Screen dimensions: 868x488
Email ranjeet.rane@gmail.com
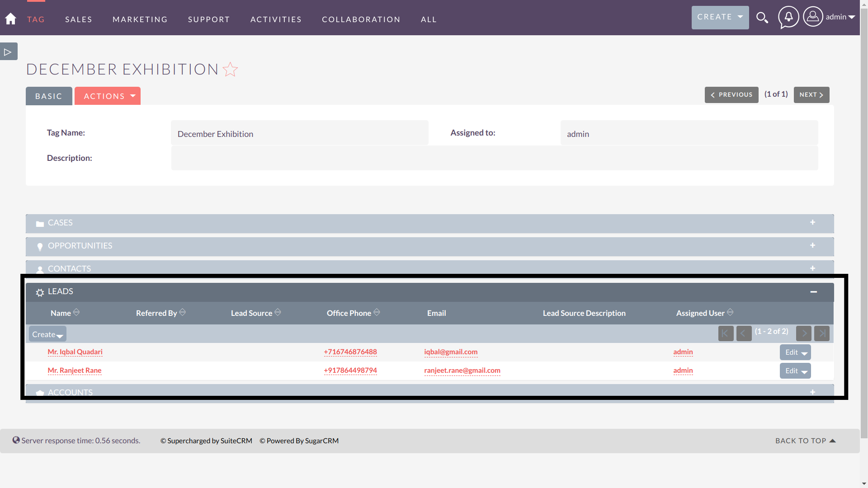click(x=462, y=370)
